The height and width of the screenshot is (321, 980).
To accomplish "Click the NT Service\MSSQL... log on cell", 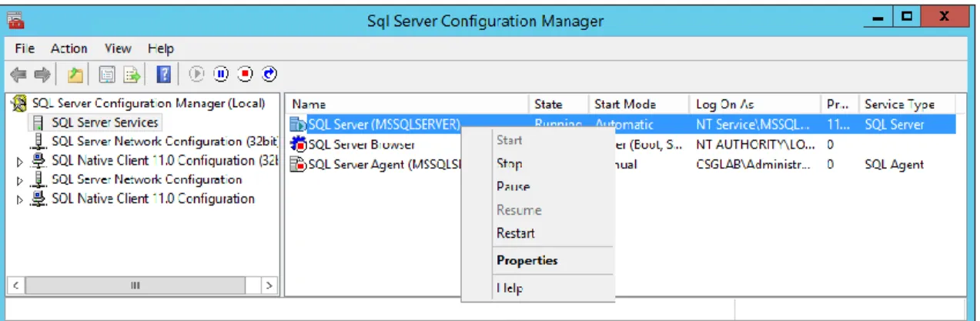I will (x=753, y=124).
